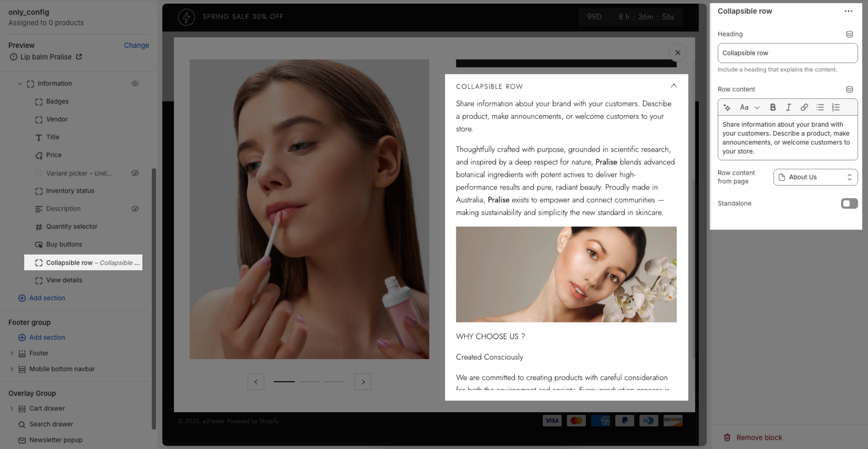Select the Buy buttons block
Screen dimensions: 868x449
pos(64,245)
